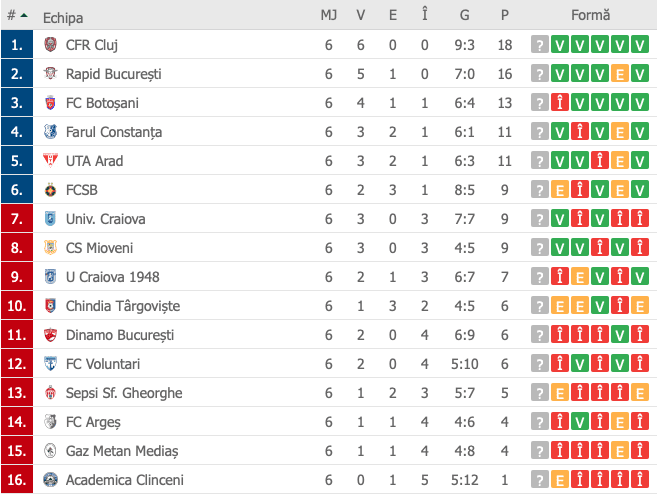Click the red rank 16 position badge
Screen dimensions: 657x495
(x=17, y=480)
